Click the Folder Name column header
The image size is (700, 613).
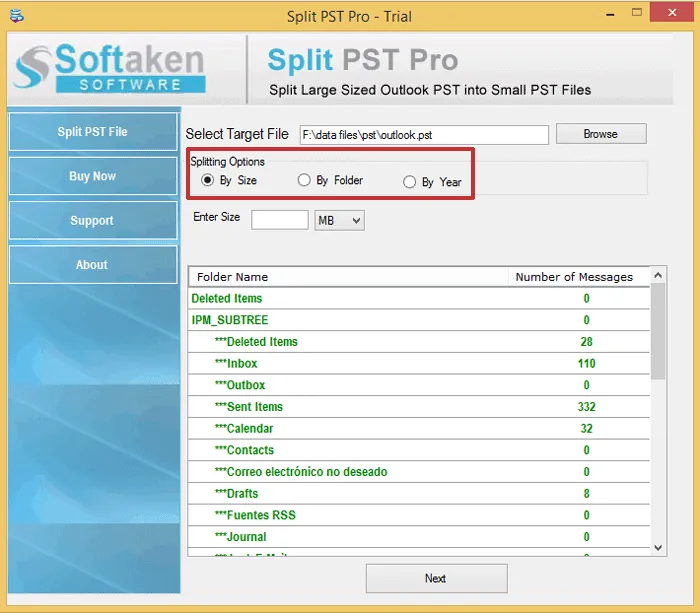[x=348, y=277]
